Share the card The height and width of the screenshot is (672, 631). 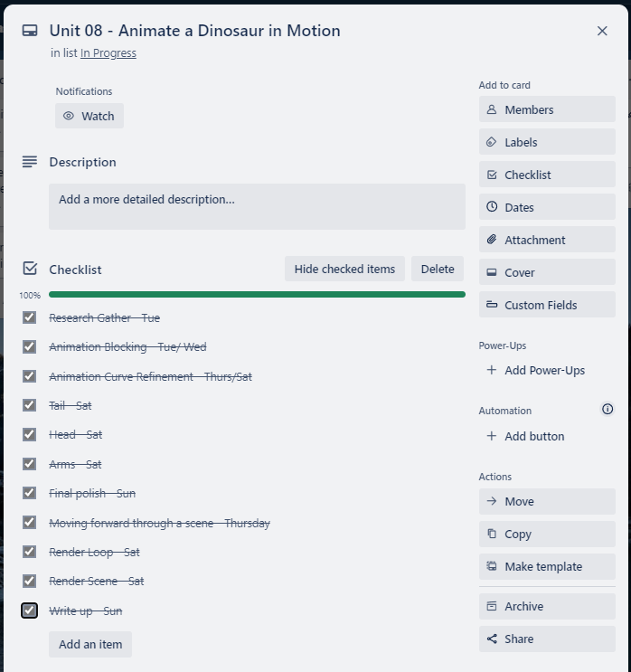point(547,639)
